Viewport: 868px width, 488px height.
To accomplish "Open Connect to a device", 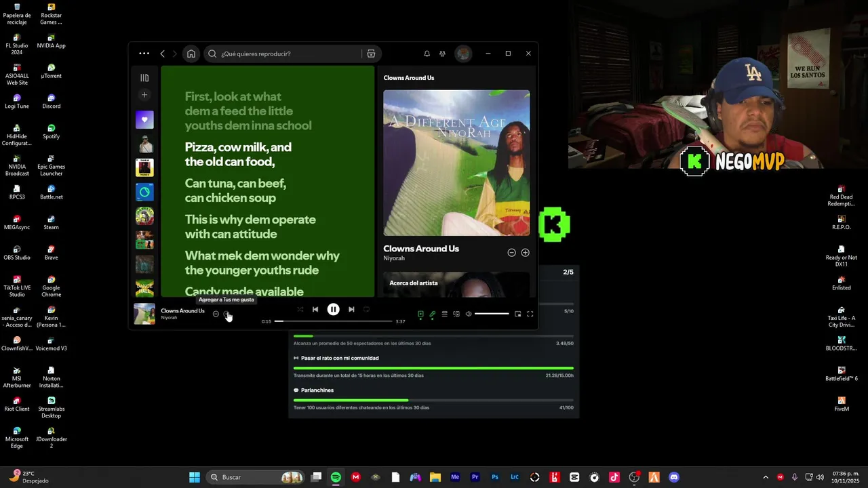I will click(456, 314).
